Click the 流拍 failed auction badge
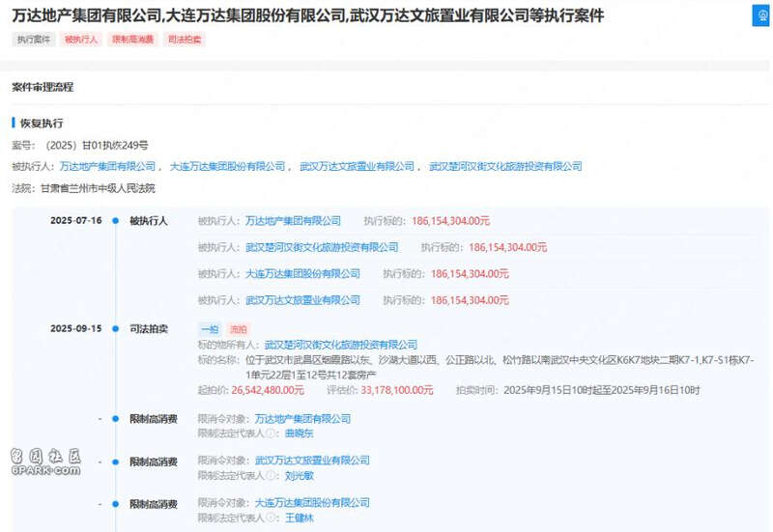This screenshot has height=532, width=773. pyautogui.click(x=238, y=329)
